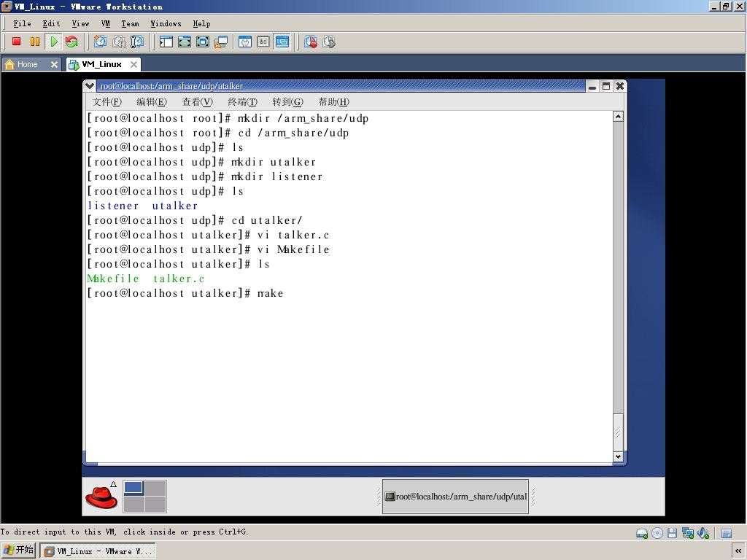Click the root@localhost terminal panel button
This screenshot has height=560, width=747.
coord(455,496)
